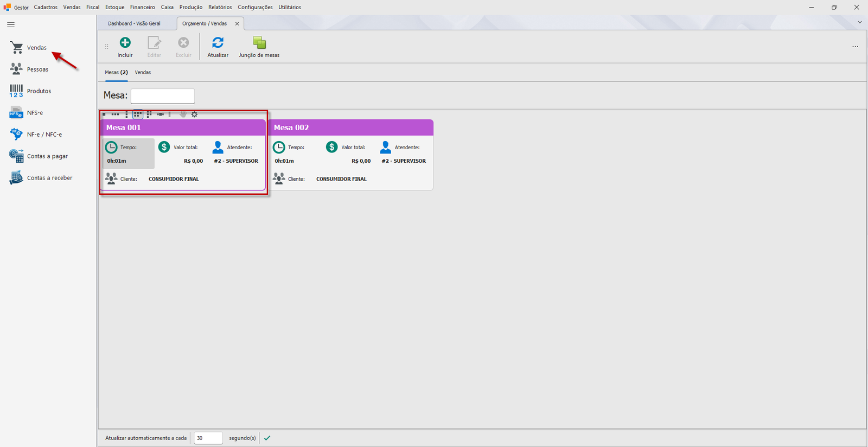Viewport: 868px width, 447px height.
Task: Select the single-card view layout icon
Action: (x=104, y=114)
